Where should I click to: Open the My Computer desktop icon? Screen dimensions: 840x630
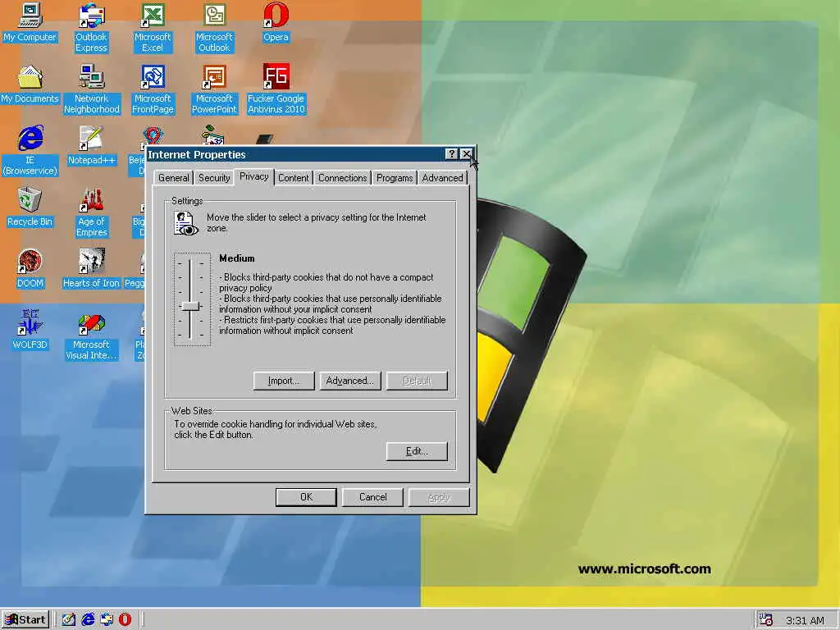[30, 22]
